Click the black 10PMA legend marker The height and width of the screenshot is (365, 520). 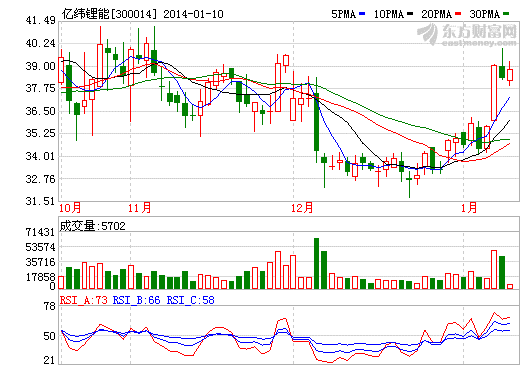[x=410, y=14]
